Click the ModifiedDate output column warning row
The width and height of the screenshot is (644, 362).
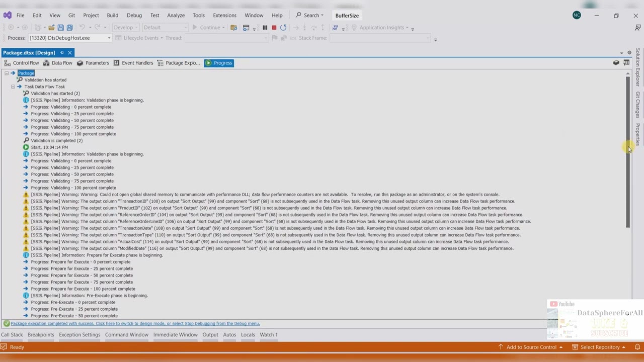(272, 248)
